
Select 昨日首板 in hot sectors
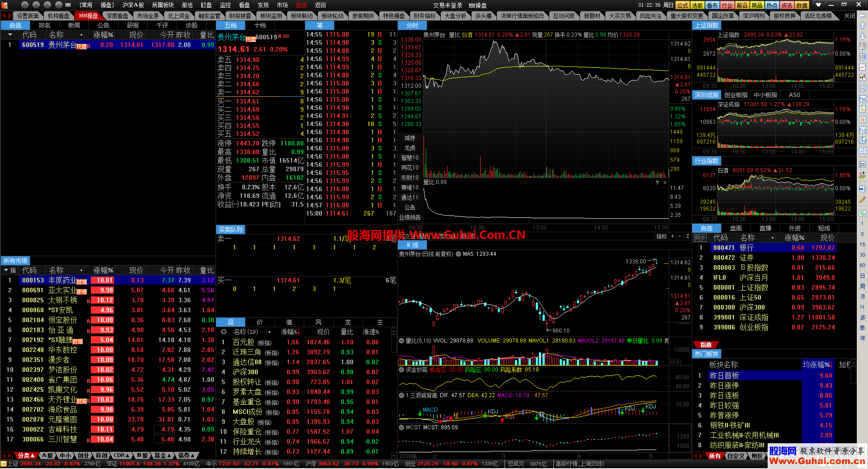764,375
